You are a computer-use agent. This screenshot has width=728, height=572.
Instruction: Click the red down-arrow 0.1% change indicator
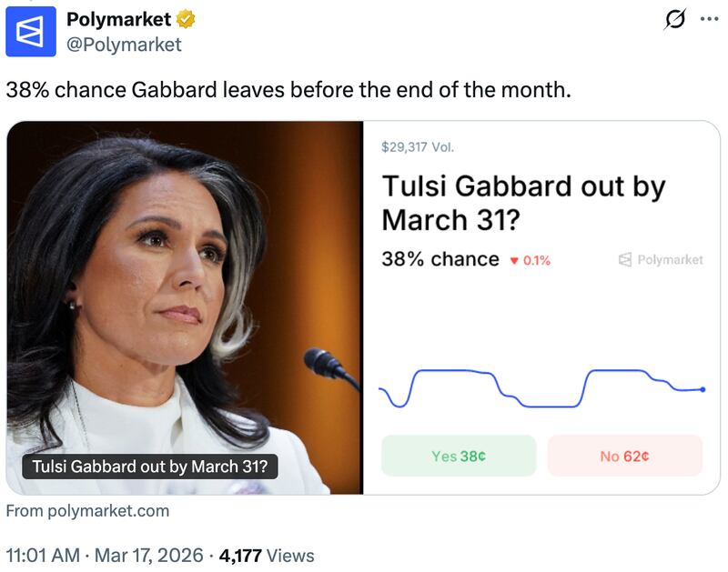point(530,260)
